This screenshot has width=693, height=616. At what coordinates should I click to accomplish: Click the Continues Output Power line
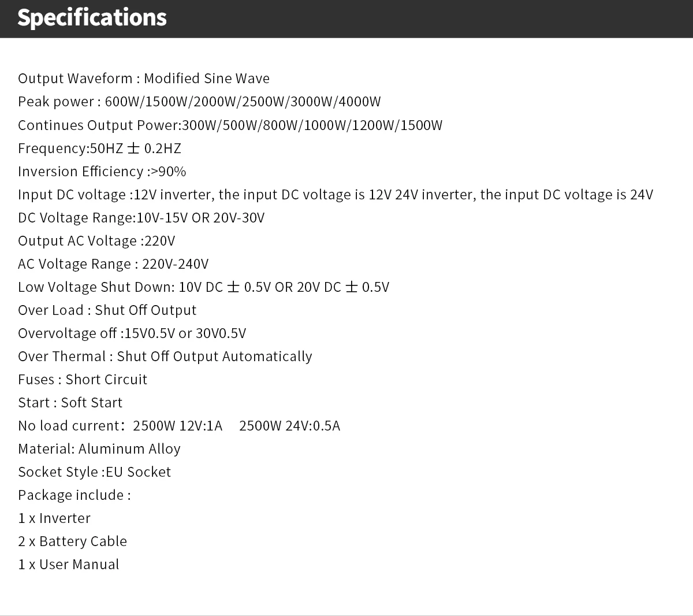230,125
